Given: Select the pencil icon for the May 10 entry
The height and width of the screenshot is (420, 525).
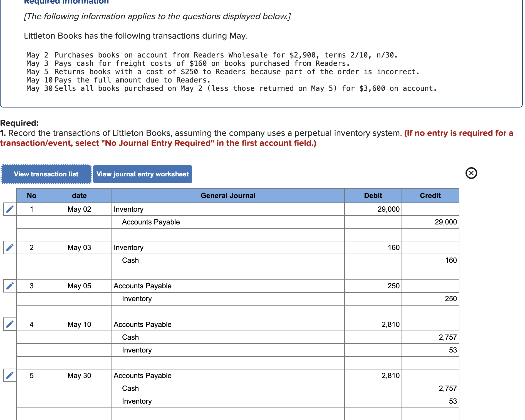Looking at the screenshot, I should click(x=9, y=324).
